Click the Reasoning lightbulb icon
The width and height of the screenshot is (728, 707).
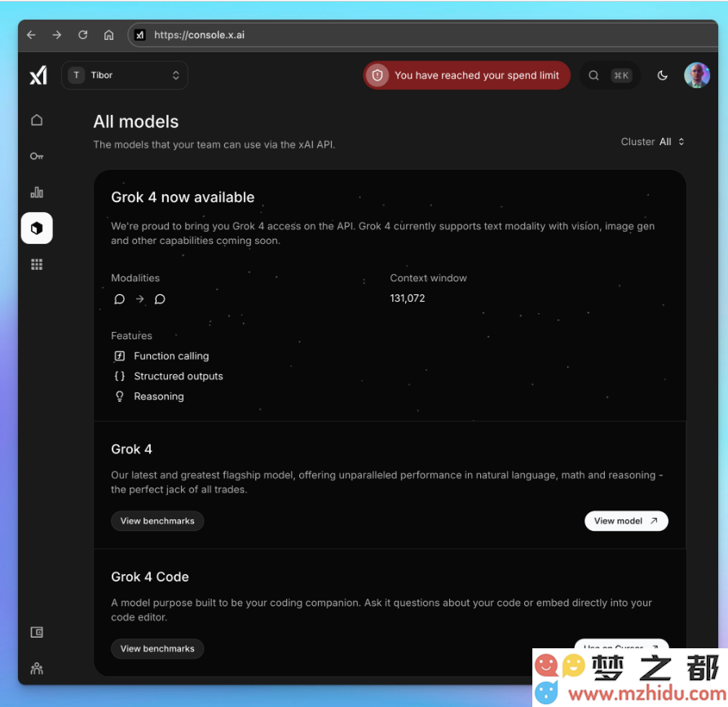point(119,396)
